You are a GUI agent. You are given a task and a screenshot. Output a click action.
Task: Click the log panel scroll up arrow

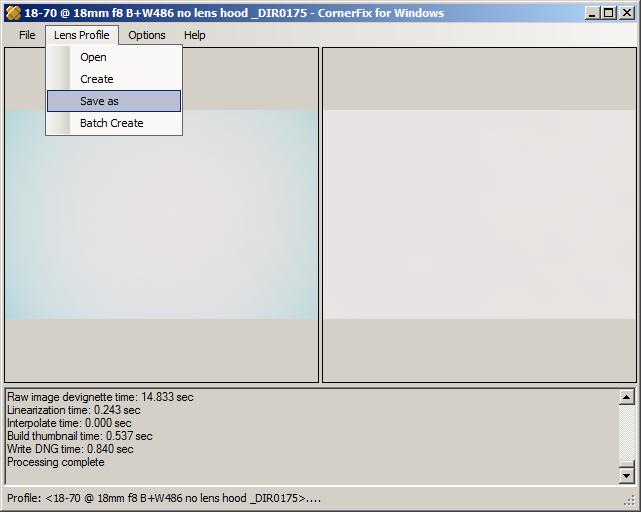tap(627, 397)
